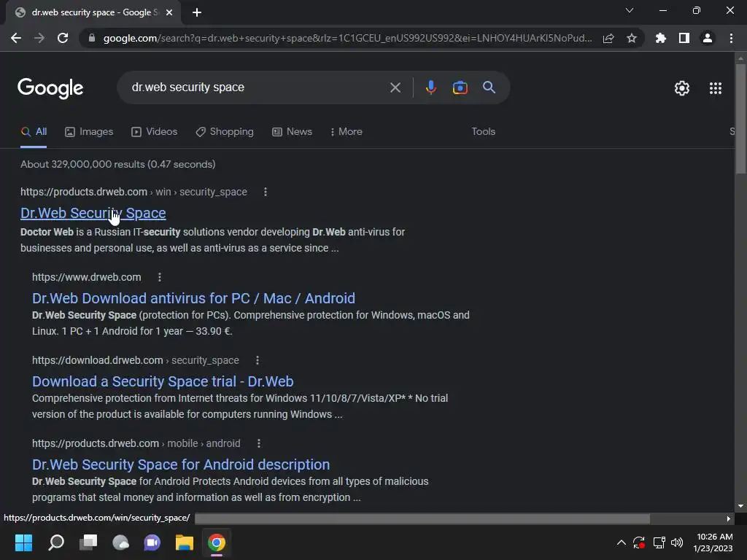This screenshot has height=560, width=747.
Task: Open search Tools options
Action: pyautogui.click(x=484, y=132)
